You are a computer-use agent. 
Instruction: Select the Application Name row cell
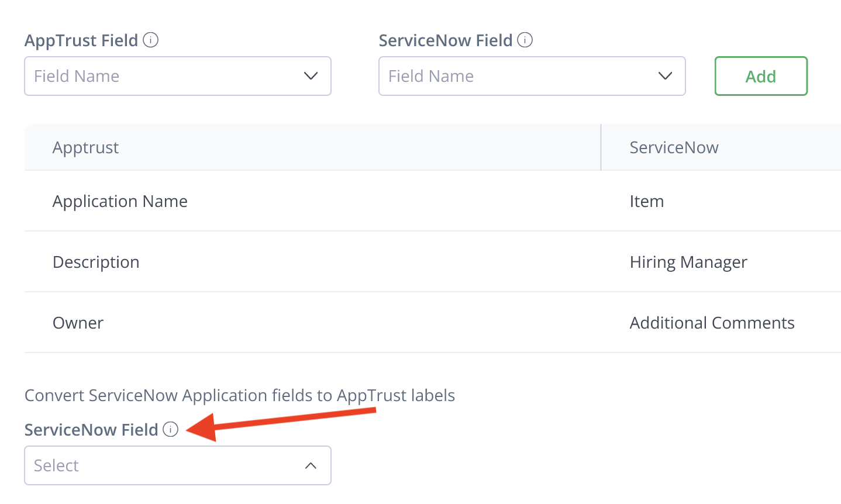[x=312, y=201]
